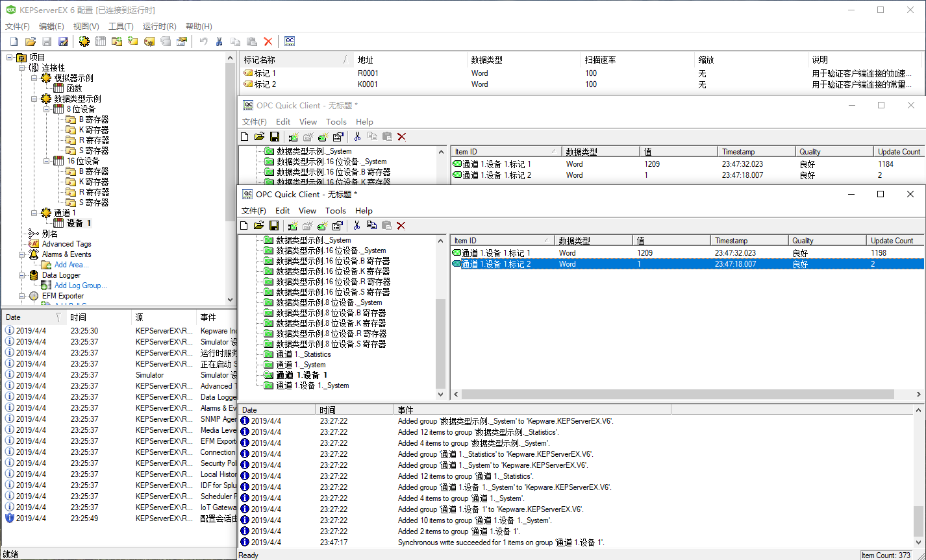
Task: Collapse the Alarms & Events node
Action: [x=21, y=254]
